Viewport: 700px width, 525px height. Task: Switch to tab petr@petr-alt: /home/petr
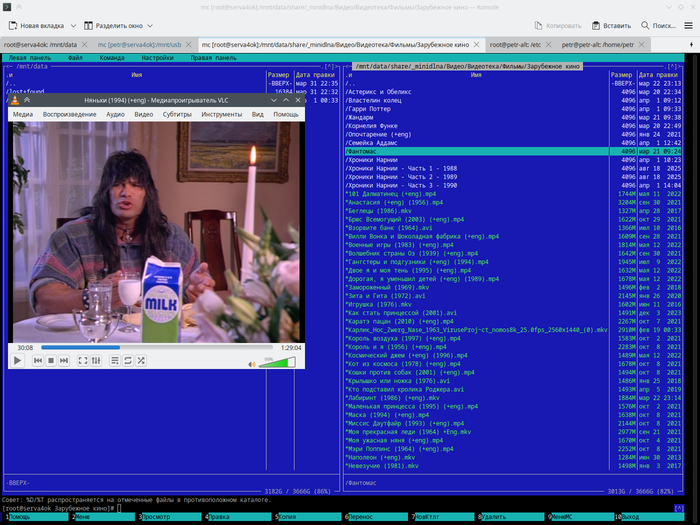click(x=598, y=45)
